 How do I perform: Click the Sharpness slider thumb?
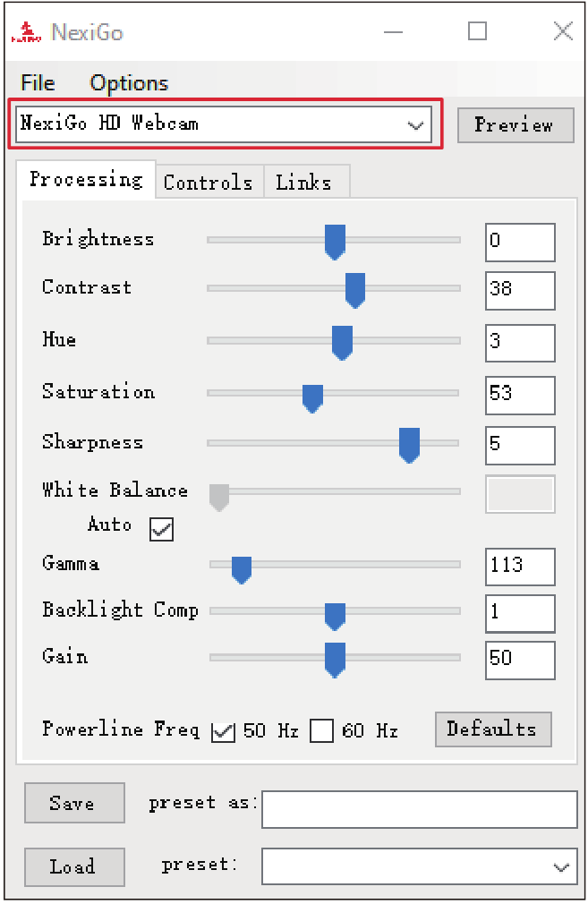pos(409,445)
